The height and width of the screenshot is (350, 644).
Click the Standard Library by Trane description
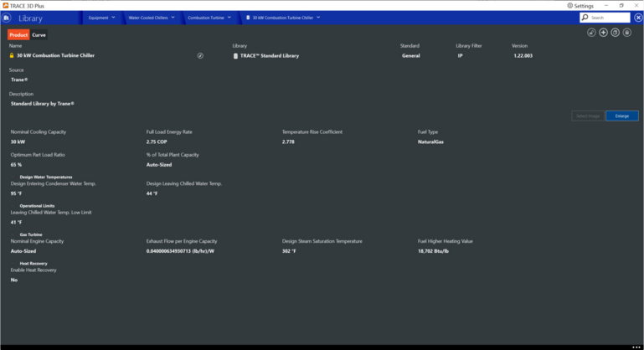pos(43,104)
